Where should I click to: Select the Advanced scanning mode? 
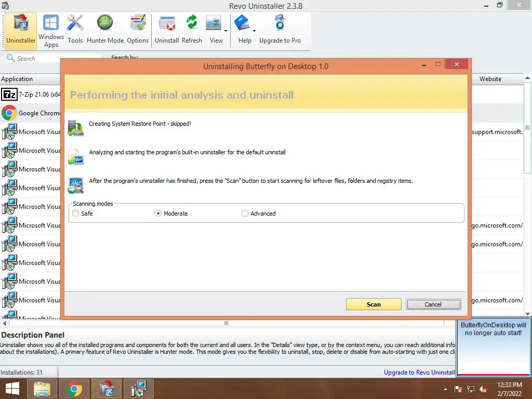pyautogui.click(x=245, y=214)
